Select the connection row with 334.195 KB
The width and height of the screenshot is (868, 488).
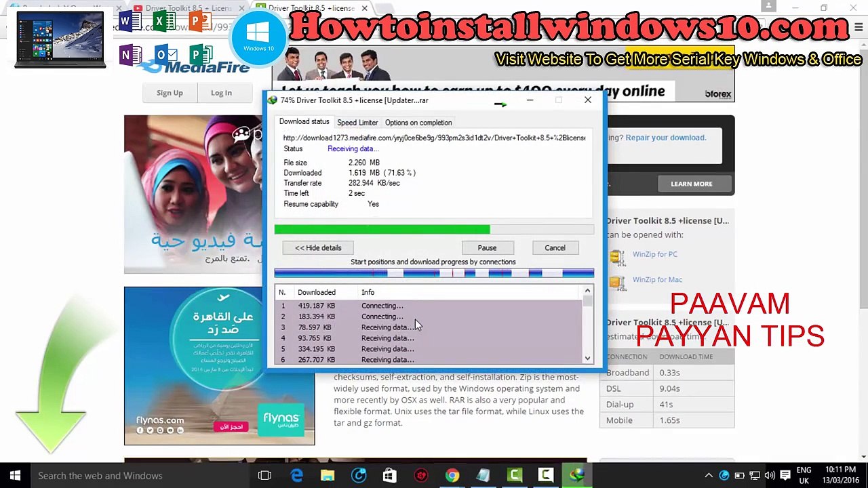pos(429,349)
